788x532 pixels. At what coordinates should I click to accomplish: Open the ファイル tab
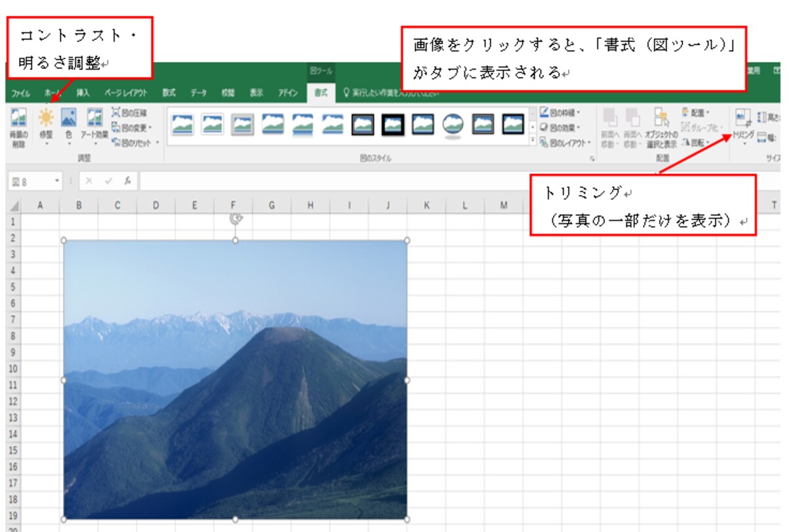point(20,93)
